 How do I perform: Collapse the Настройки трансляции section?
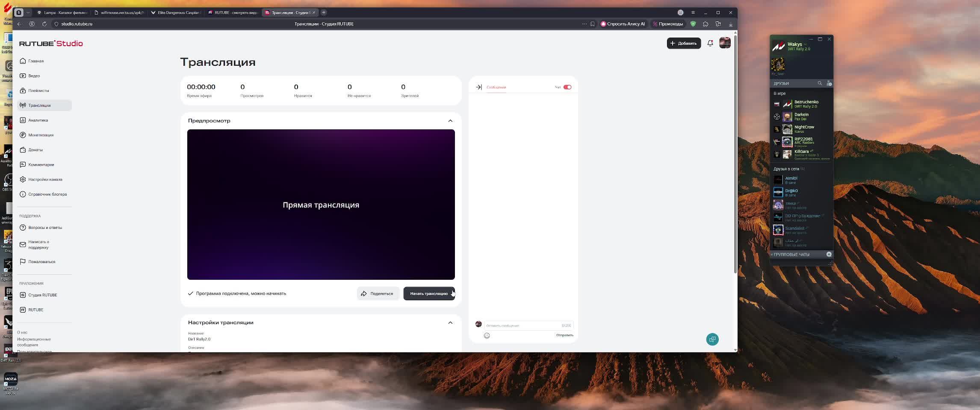(x=450, y=323)
